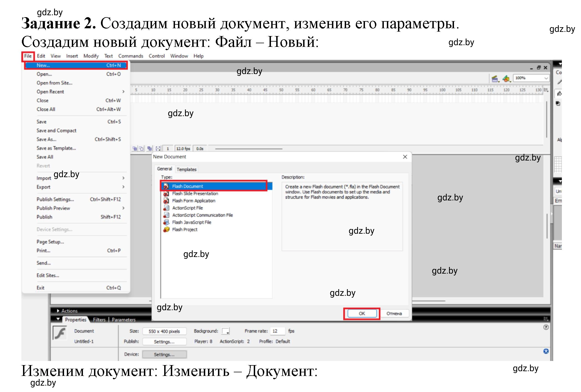581x392 pixels.
Task: Open the timeline frame view options menu
Action: coord(546,90)
